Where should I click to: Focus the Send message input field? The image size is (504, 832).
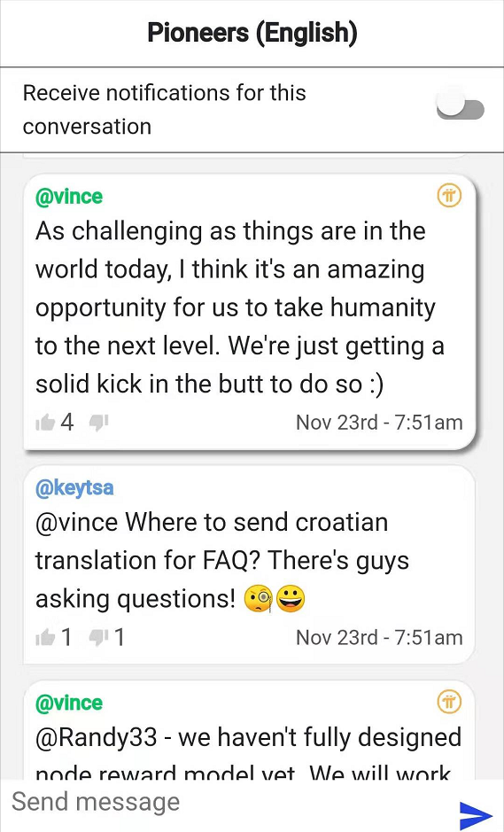[229, 802]
